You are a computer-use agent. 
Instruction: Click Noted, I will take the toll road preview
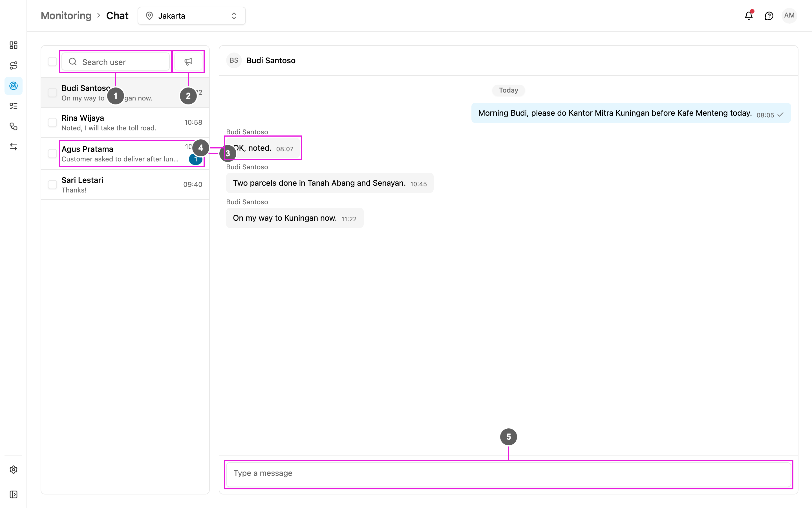click(109, 128)
